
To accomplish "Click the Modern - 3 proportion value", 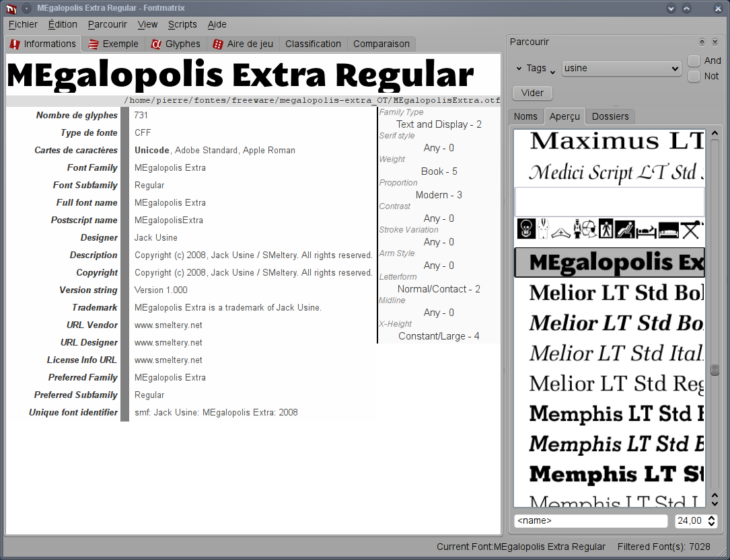I will 439,195.
